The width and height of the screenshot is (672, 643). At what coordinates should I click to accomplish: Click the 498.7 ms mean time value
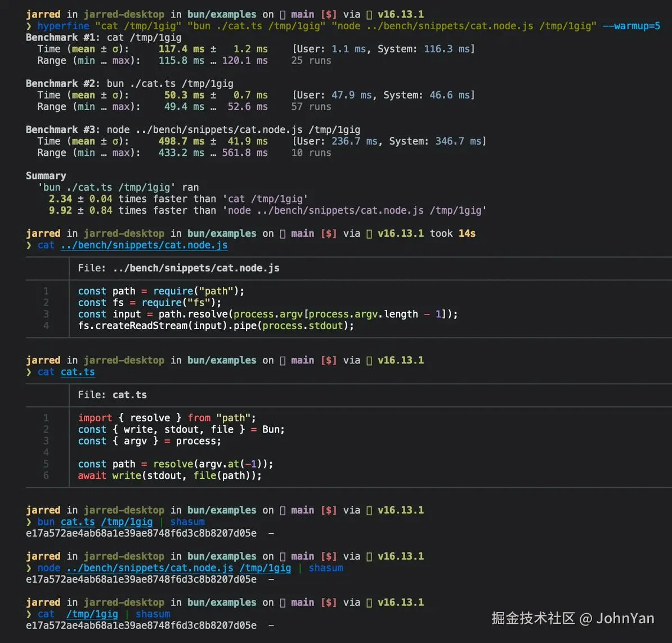[x=181, y=141]
